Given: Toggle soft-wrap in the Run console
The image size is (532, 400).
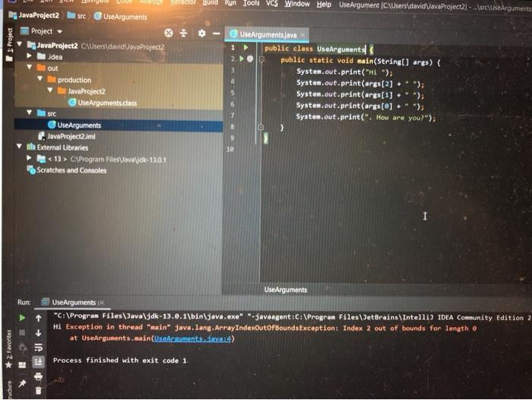Looking at the screenshot, I should tap(38, 348).
